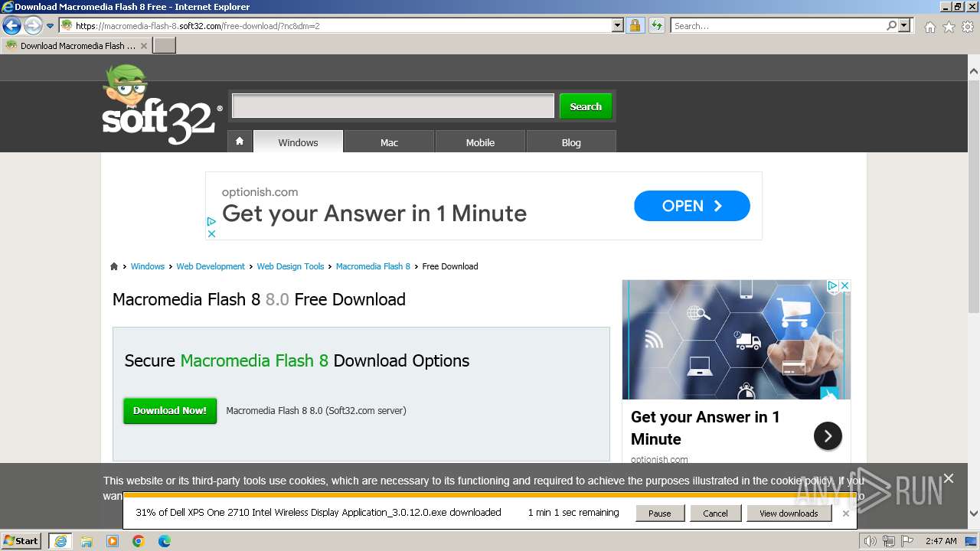This screenshot has width=980, height=551.
Task: Click the sidebar ad arrow circle button
Action: tap(828, 436)
